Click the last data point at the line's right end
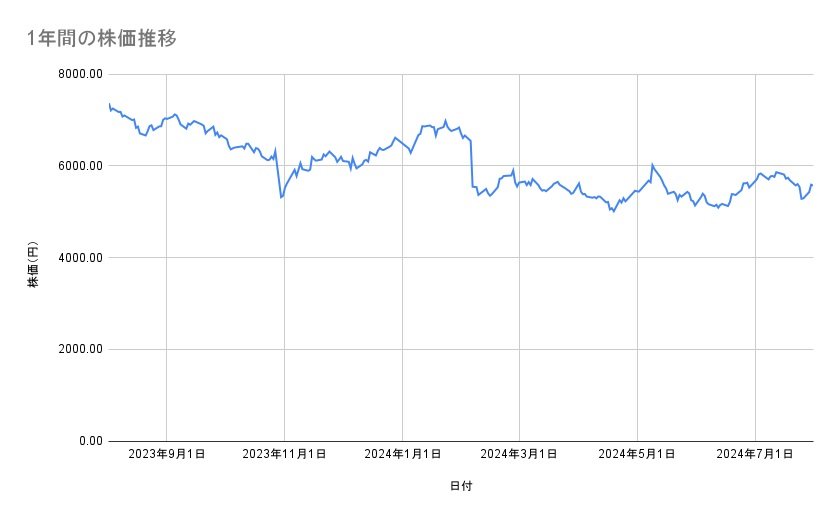 pos(811,184)
